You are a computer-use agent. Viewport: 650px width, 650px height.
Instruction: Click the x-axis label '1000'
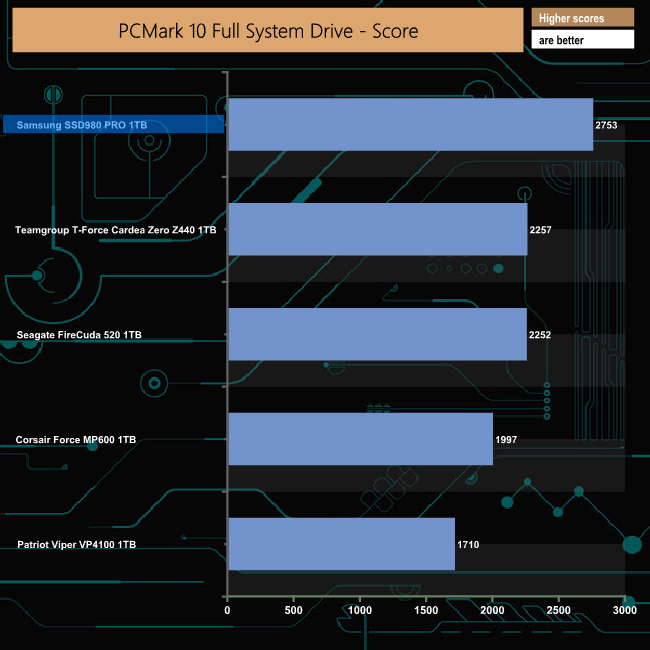pyautogui.click(x=360, y=610)
